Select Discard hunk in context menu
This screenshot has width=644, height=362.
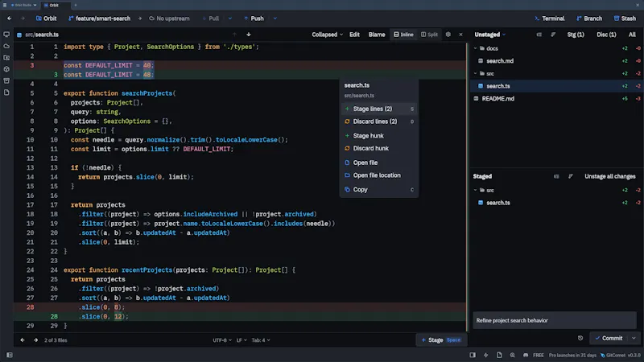pos(378,148)
